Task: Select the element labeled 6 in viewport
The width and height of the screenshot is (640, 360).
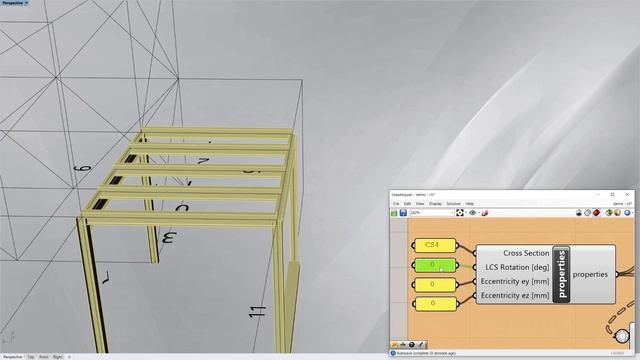Action: tap(83, 168)
